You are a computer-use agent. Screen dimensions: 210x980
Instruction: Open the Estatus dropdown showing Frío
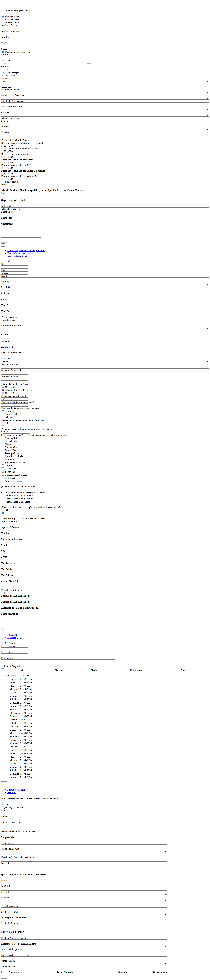coord(105,81)
